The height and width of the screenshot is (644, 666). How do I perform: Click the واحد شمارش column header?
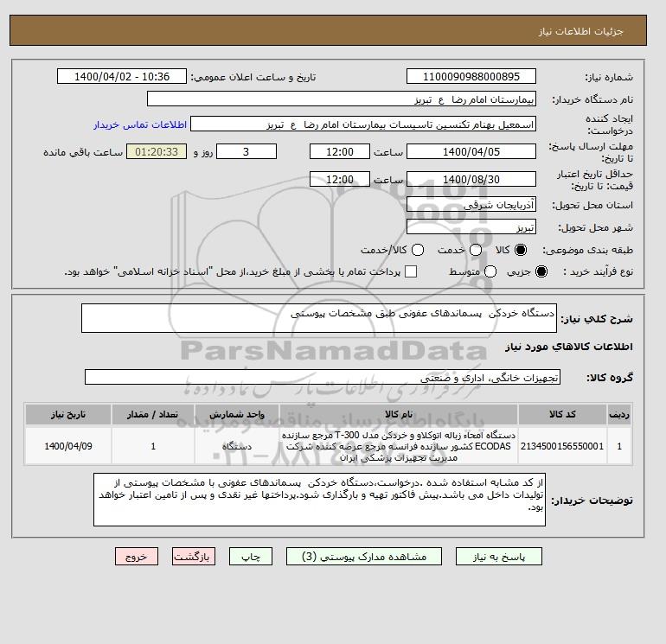coord(237,414)
